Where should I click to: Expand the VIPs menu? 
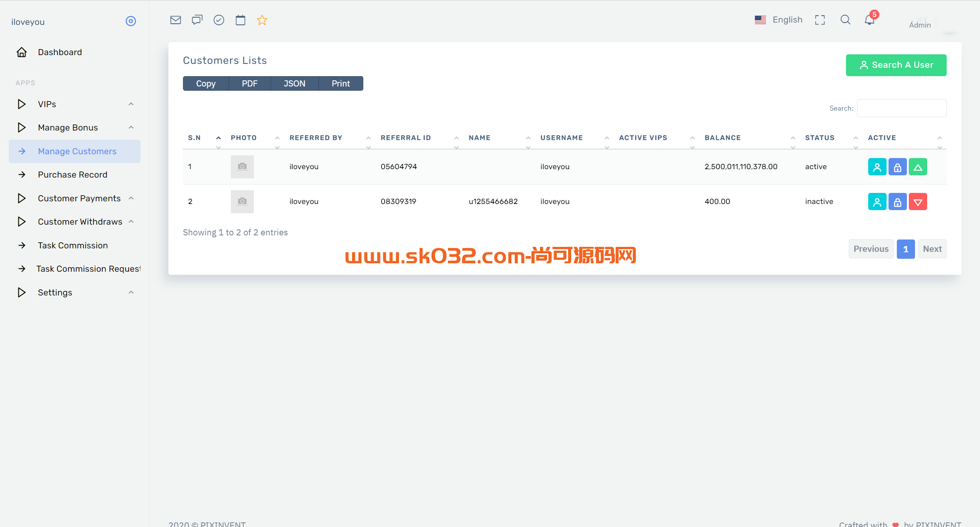tap(75, 104)
